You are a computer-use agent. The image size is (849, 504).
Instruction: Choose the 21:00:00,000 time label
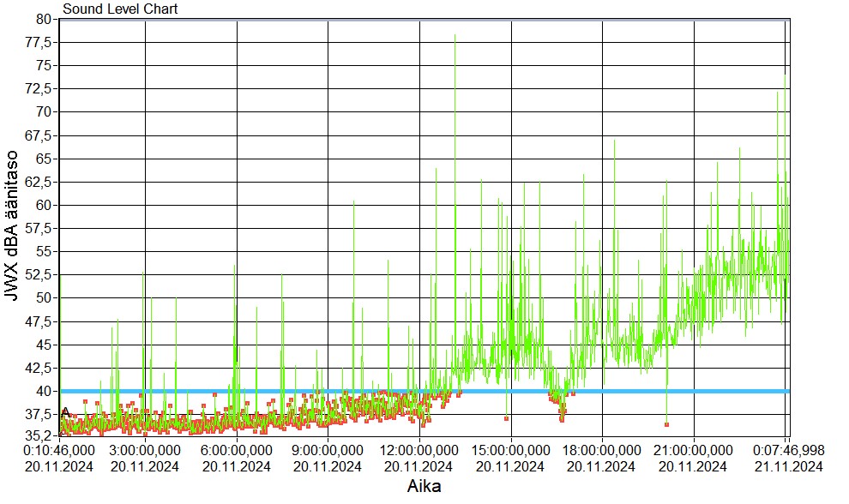click(x=693, y=450)
